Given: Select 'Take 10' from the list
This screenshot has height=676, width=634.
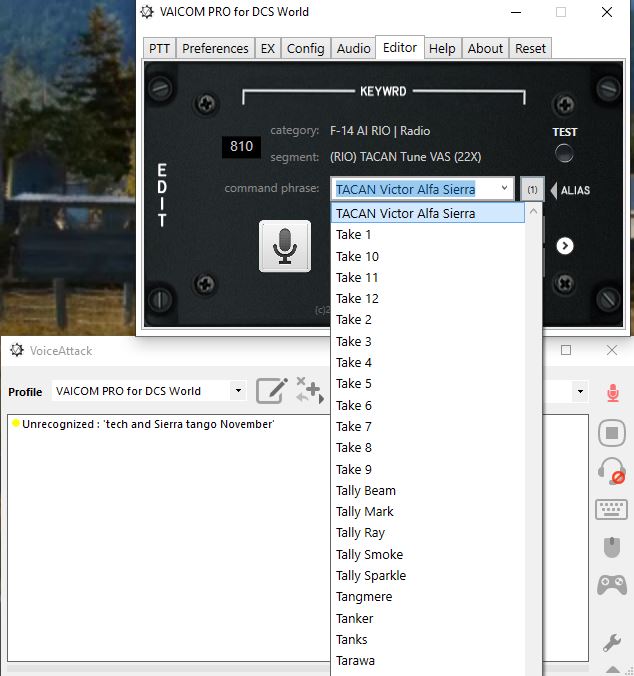Looking at the screenshot, I should 428,257.
